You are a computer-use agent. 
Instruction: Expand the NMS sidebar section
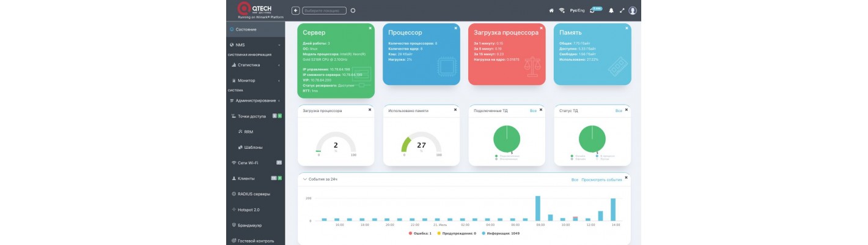pos(254,45)
